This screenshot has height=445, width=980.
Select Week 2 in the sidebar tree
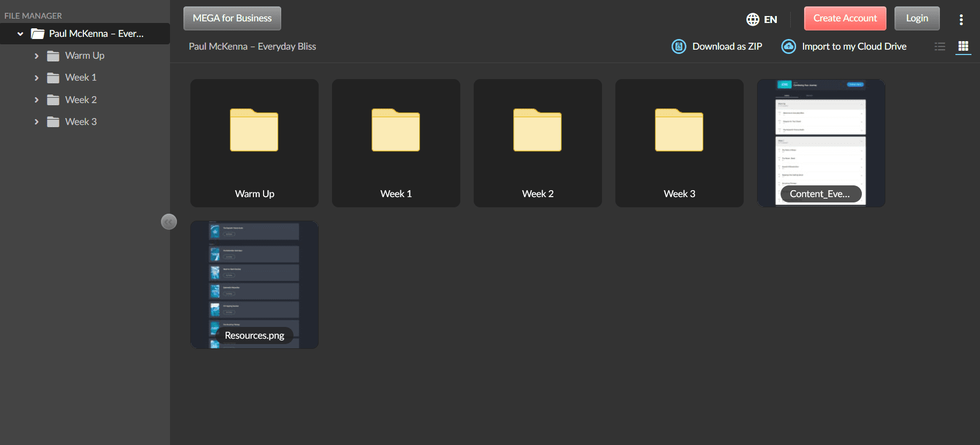point(81,100)
